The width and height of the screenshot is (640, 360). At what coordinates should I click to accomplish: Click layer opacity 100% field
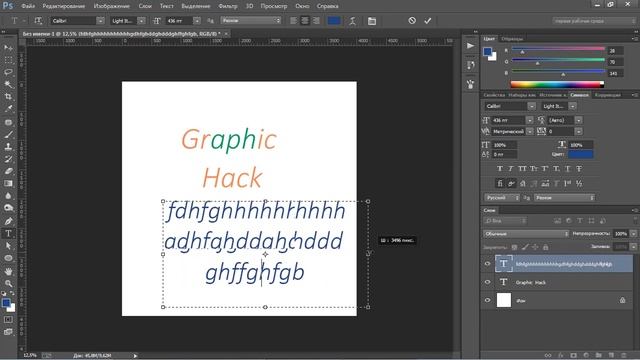pyautogui.click(x=621, y=233)
